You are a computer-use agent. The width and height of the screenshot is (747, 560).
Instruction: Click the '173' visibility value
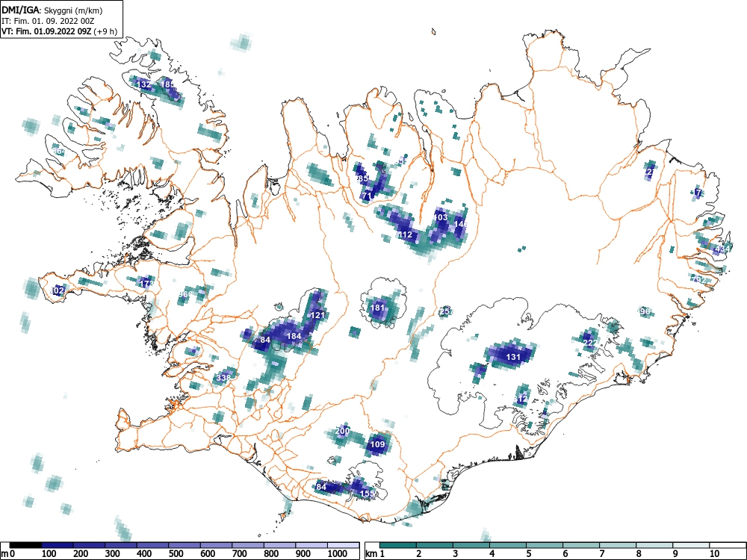[x=146, y=283]
